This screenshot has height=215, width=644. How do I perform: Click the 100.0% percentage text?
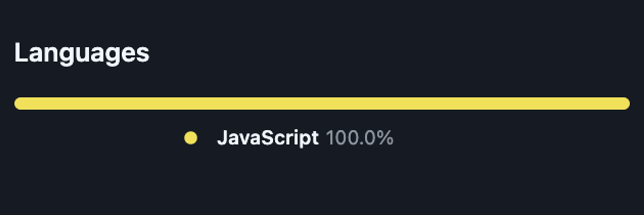[x=360, y=138]
